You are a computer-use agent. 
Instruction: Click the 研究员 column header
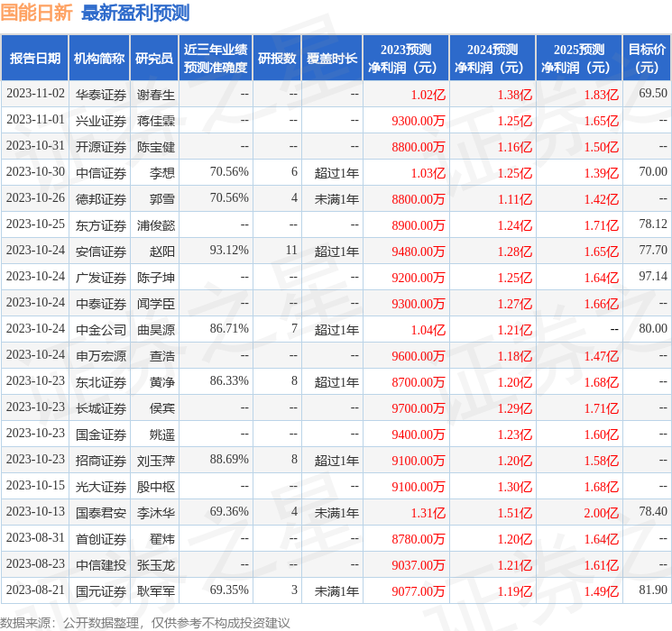(154, 59)
